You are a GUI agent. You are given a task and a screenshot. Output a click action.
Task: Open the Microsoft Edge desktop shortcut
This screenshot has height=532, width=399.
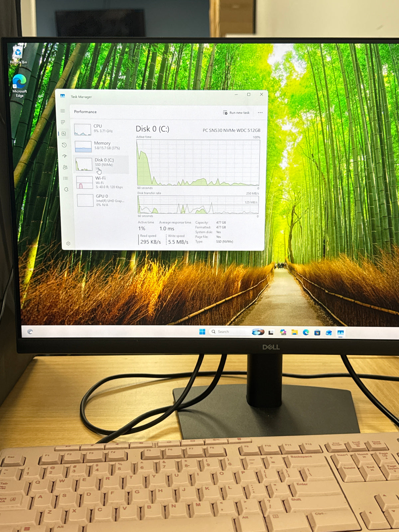tap(19, 86)
